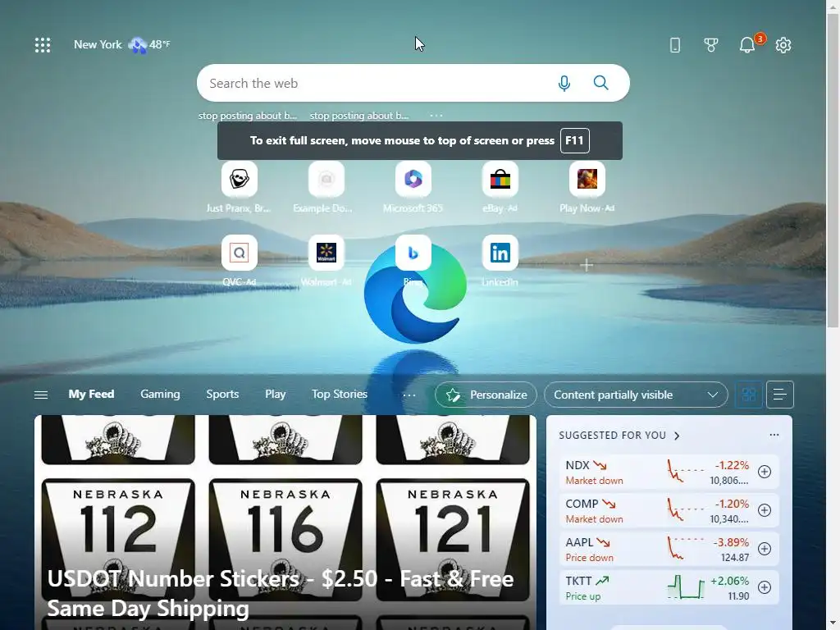Image resolution: width=840 pixels, height=630 pixels.
Task: Click the vertical page scrollbar thumb
Action: click(833, 171)
